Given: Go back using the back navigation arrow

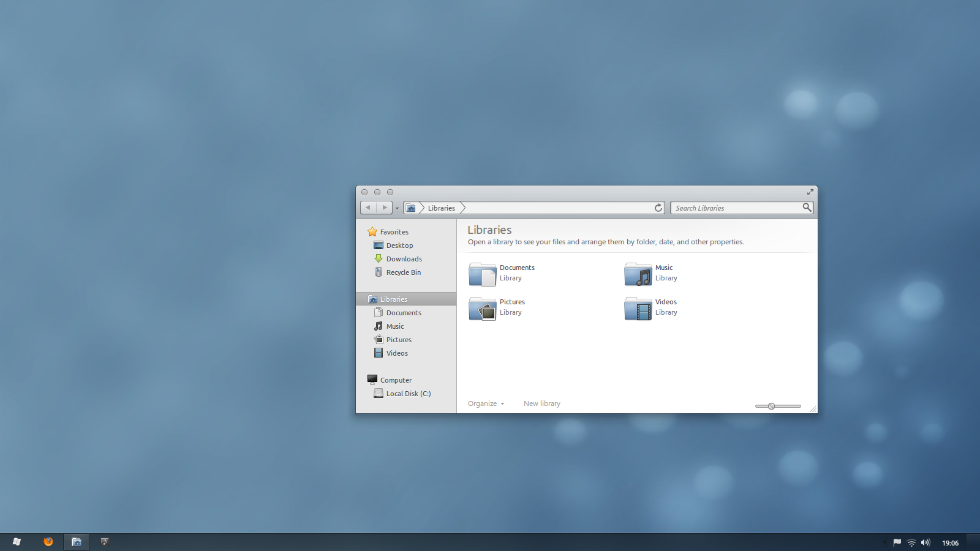Looking at the screenshot, I should coord(367,208).
